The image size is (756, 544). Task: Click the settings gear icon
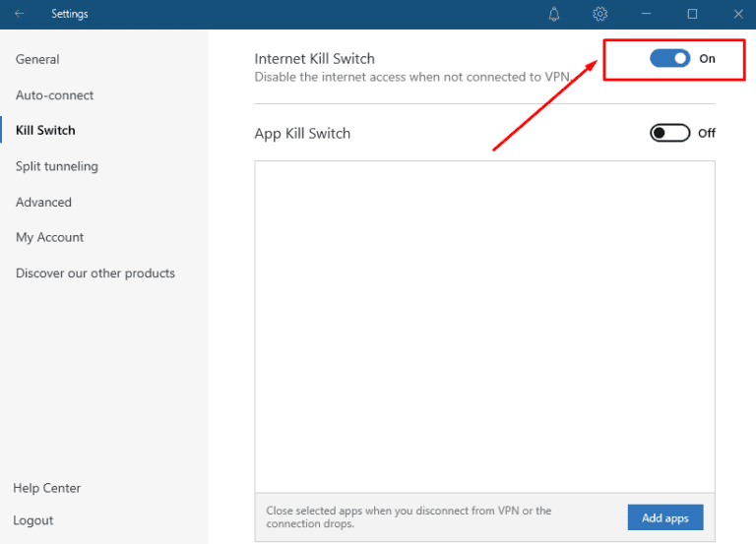click(x=600, y=14)
